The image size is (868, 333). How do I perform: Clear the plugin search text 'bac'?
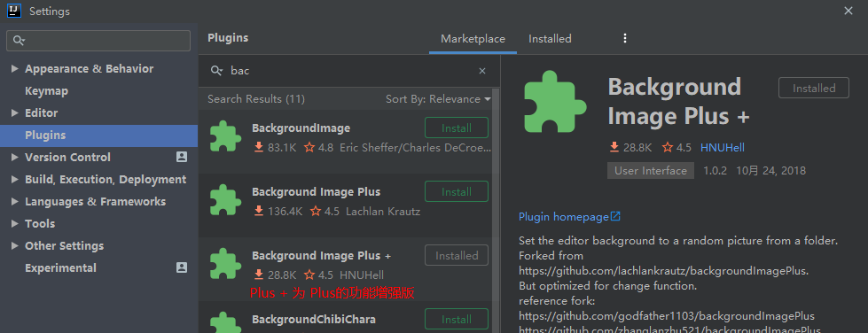tap(482, 71)
